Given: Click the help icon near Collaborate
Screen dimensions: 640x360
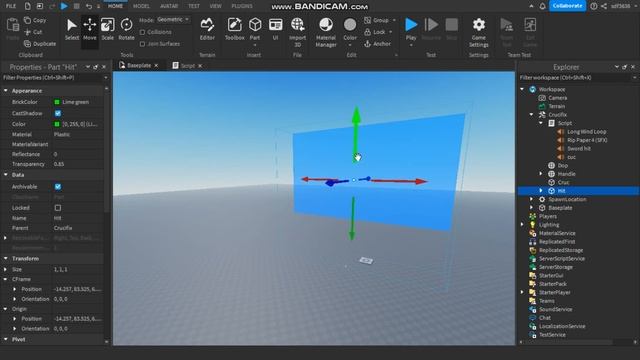Looking at the screenshot, I should tap(594, 6).
